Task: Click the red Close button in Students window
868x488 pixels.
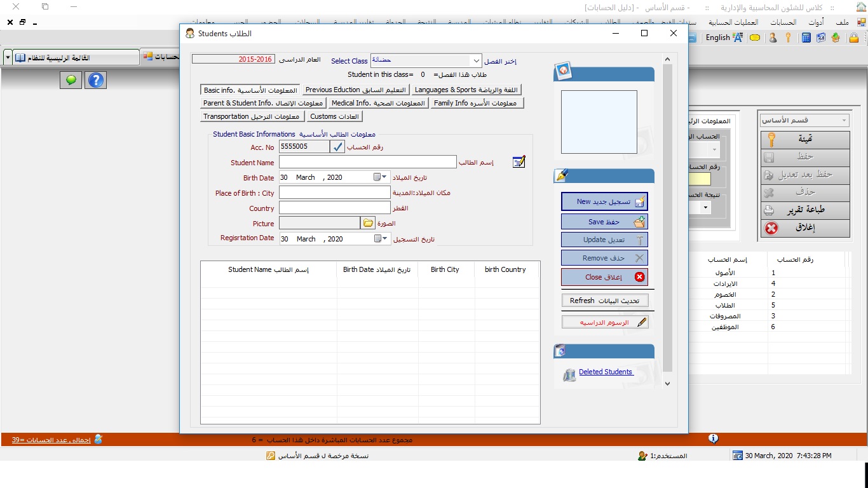Action: [x=604, y=277]
